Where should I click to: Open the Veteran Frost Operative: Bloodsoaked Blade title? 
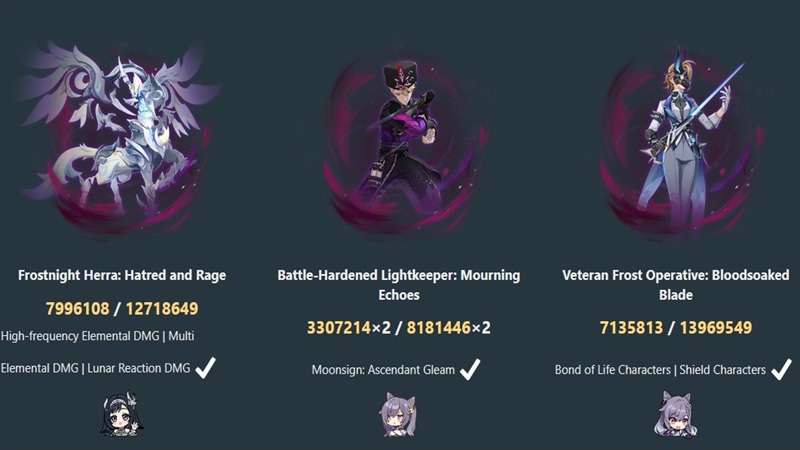pyautogui.click(x=676, y=285)
